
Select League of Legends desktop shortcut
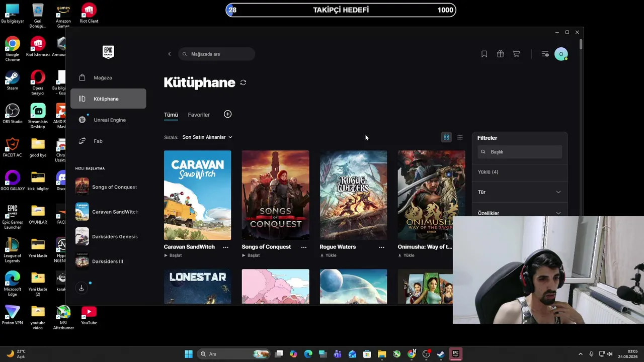pos(13,250)
